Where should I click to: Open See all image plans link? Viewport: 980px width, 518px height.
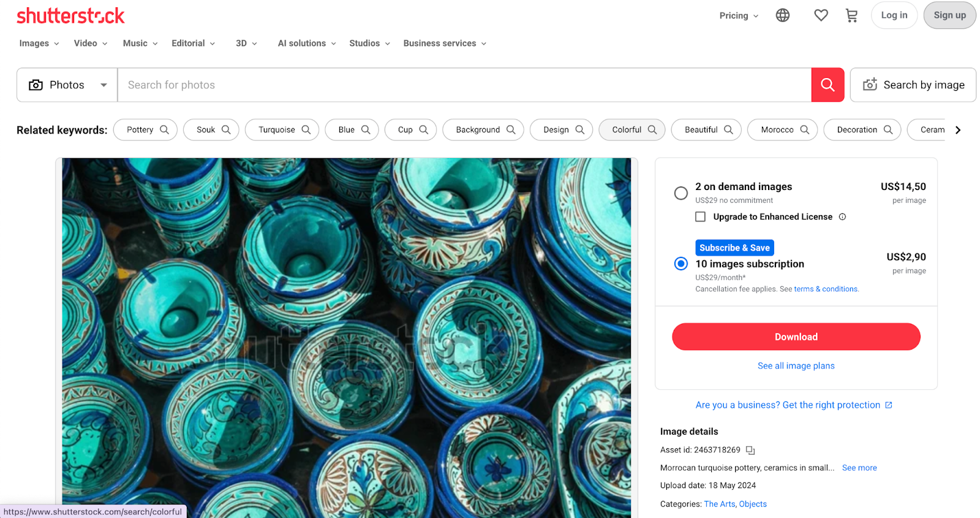coord(796,365)
